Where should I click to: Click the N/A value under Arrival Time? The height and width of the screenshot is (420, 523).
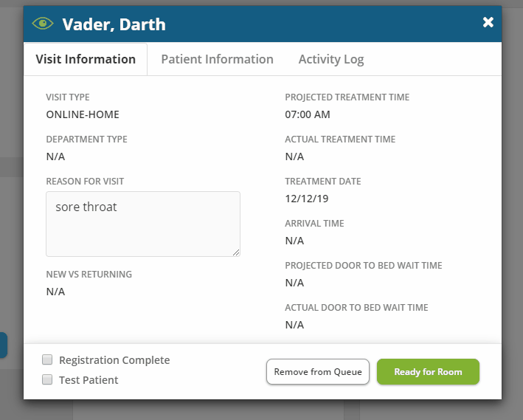[294, 241]
